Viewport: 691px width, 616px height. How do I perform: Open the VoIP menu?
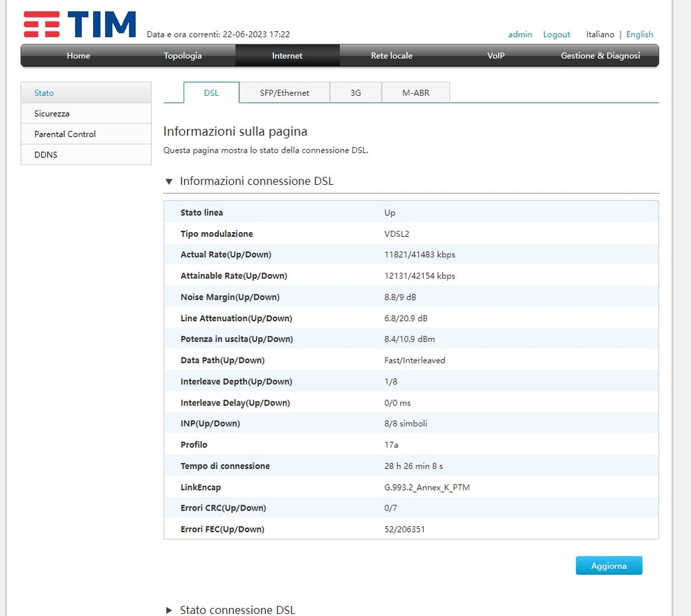pos(496,56)
